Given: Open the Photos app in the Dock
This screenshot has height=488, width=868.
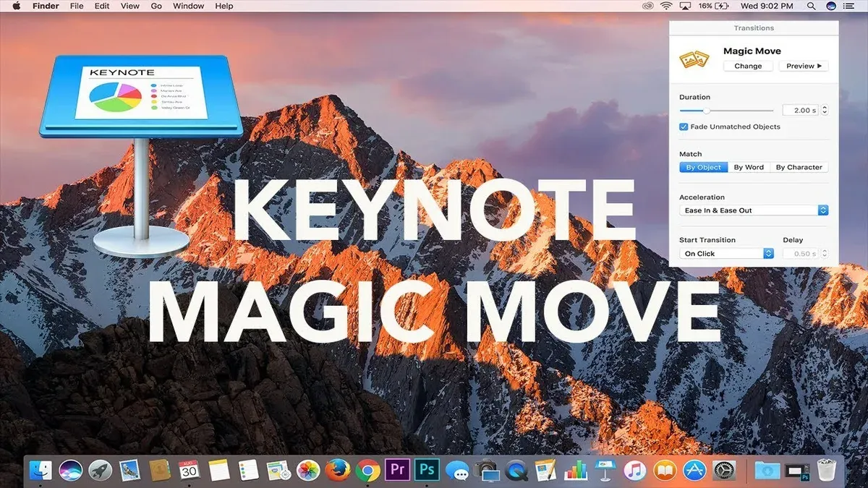Looking at the screenshot, I should 308,471.
